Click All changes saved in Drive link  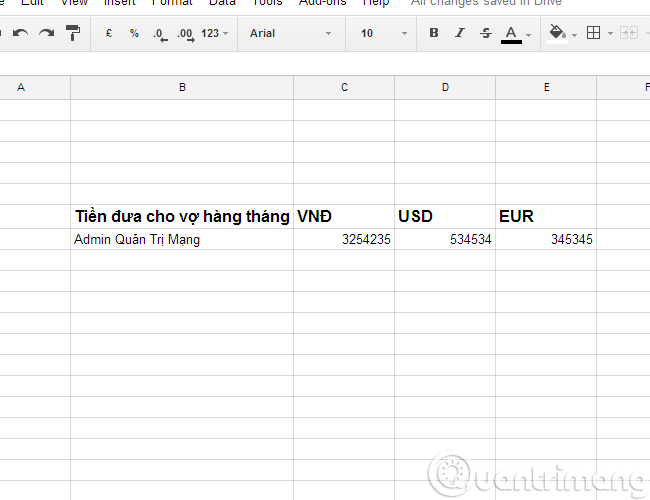pyautogui.click(x=486, y=2)
